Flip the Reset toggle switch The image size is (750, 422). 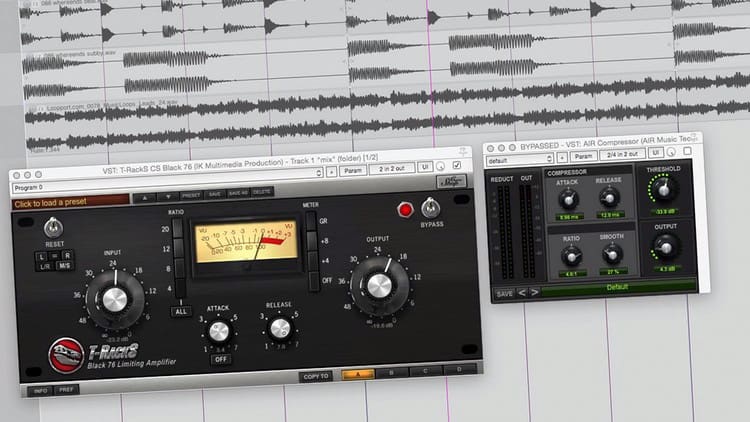51,228
